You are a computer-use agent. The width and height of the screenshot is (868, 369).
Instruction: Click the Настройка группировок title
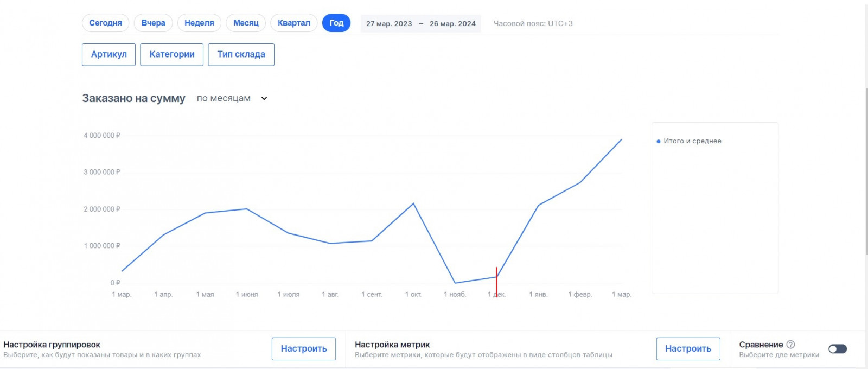tap(52, 345)
